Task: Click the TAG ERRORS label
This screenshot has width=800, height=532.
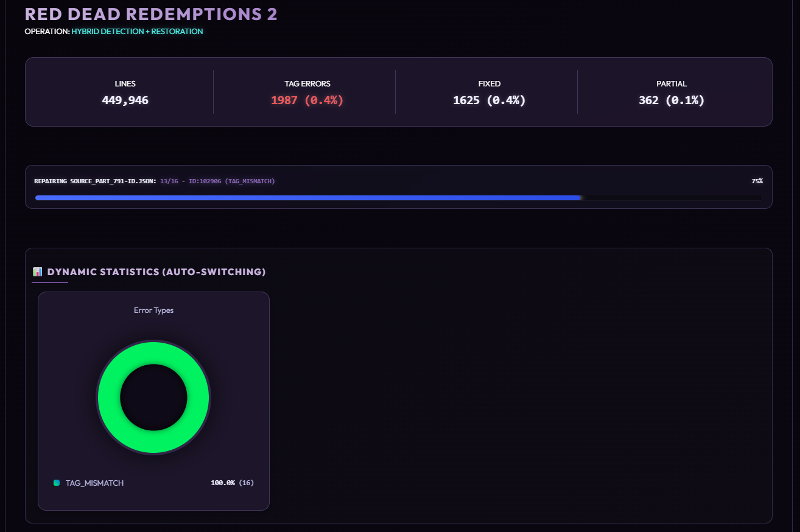Action: click(x=307, y=83)
